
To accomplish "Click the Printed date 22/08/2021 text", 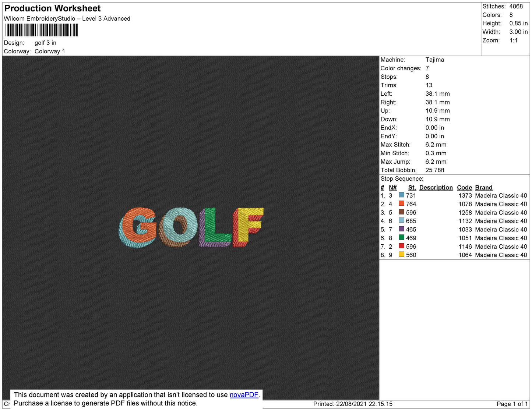I will 353,404.
